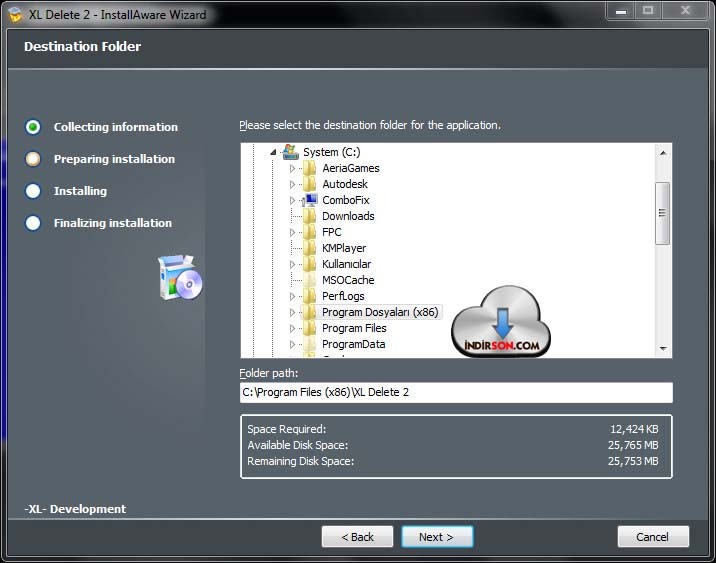Expand the AeriaGames folder node
The height and width of the screenshot is (563, 716).
[292, 168]
